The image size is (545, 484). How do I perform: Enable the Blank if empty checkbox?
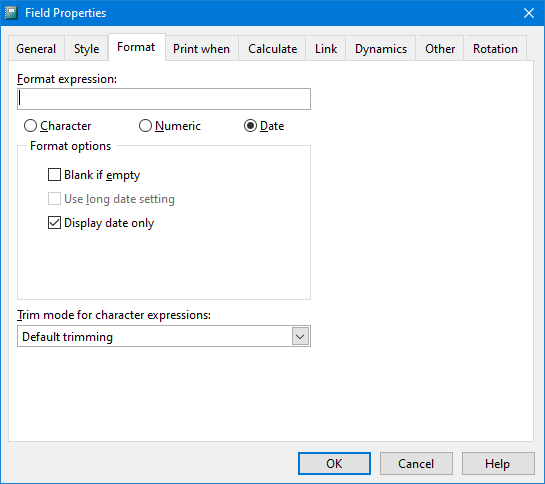pos(94,175)
